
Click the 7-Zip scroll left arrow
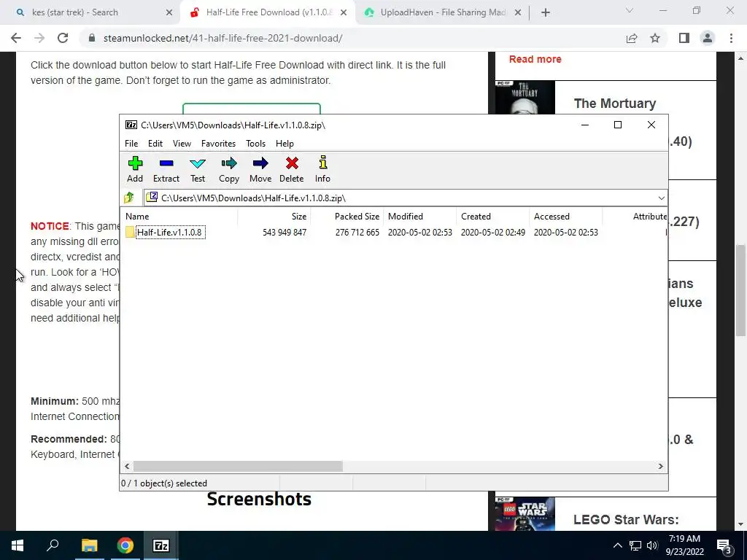pos(127,466)
